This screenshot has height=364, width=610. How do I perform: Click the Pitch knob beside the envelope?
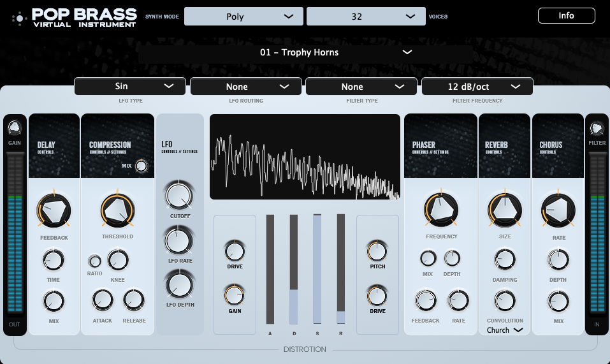point(377,251)
